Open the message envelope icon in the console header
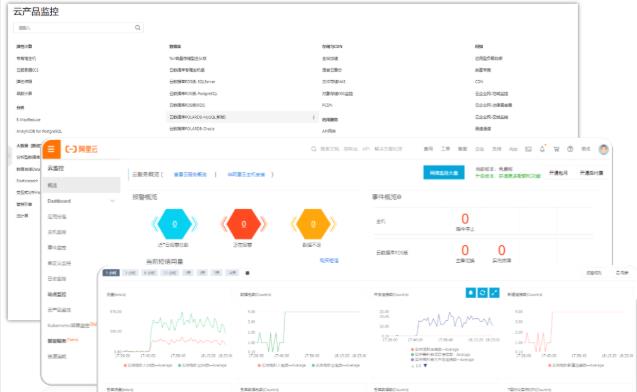 pyautogui.click(x=528, y=149)
